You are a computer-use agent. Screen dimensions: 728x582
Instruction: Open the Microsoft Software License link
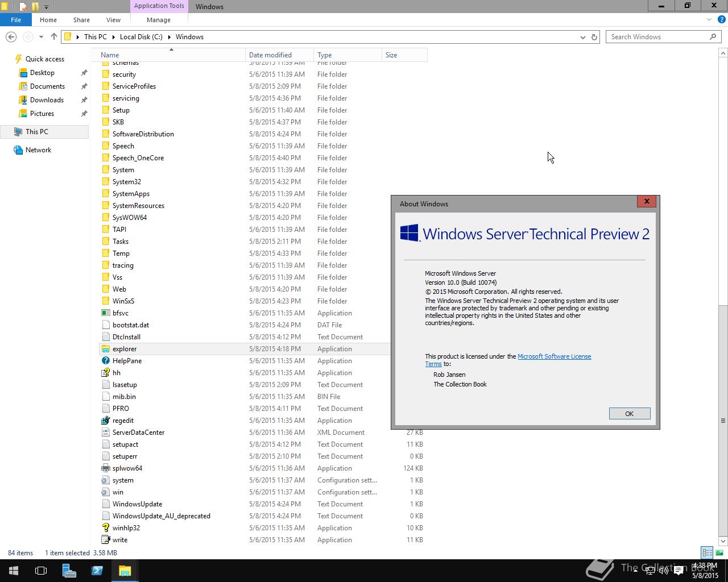pos(555,356)
